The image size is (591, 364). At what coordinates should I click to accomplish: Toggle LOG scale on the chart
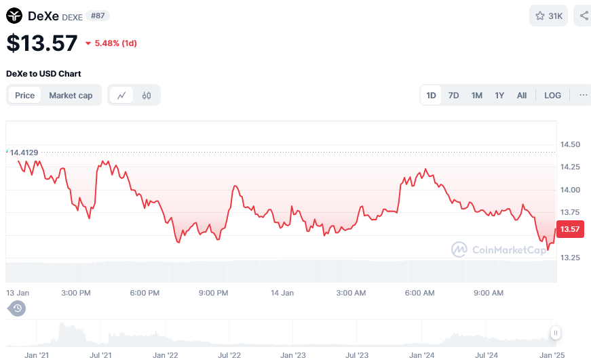point(552,95)
